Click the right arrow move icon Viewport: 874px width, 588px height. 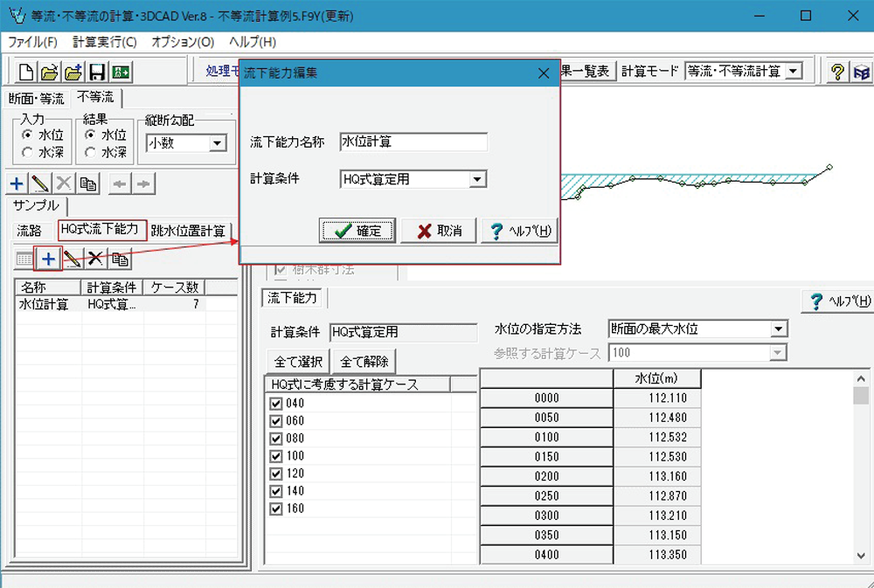(x=143, y=183)
